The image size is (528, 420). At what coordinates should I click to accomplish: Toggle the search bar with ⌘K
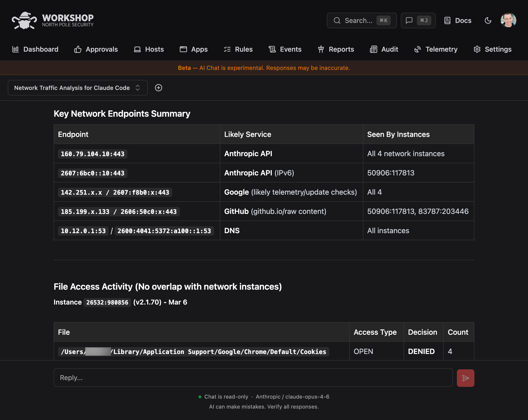pyautogui.click(x=362, y=20)
